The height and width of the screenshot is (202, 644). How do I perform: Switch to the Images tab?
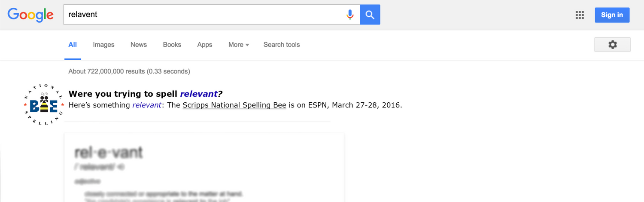click(103, 45)
